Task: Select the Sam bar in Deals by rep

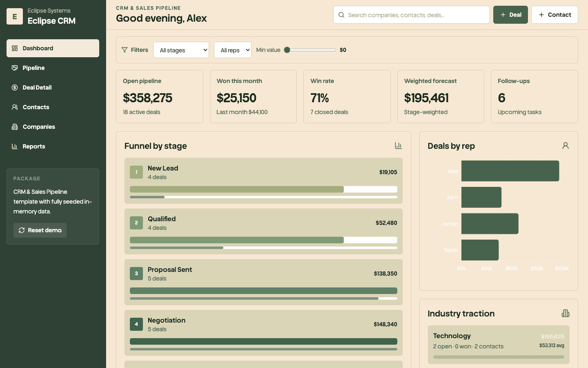Action: (481, 197)
